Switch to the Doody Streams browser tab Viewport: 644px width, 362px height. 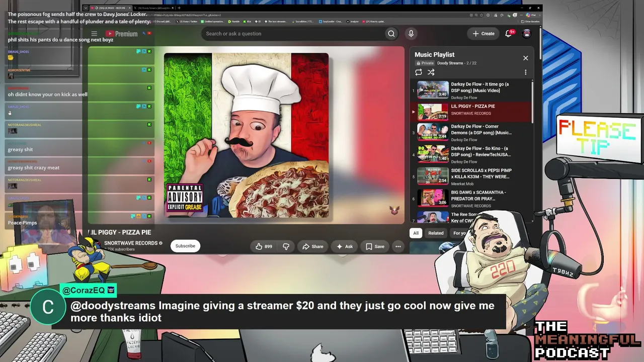click(x=153, y=8)
